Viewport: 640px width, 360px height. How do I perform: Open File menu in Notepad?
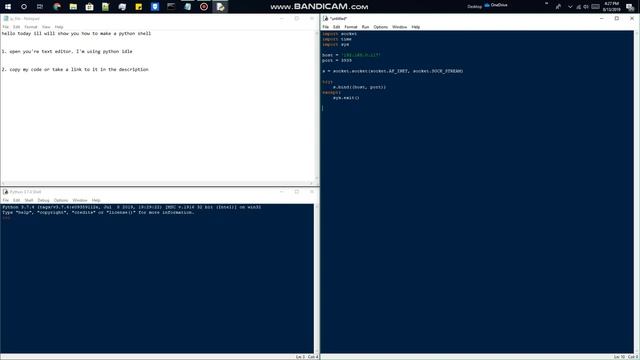coord(5,27)
